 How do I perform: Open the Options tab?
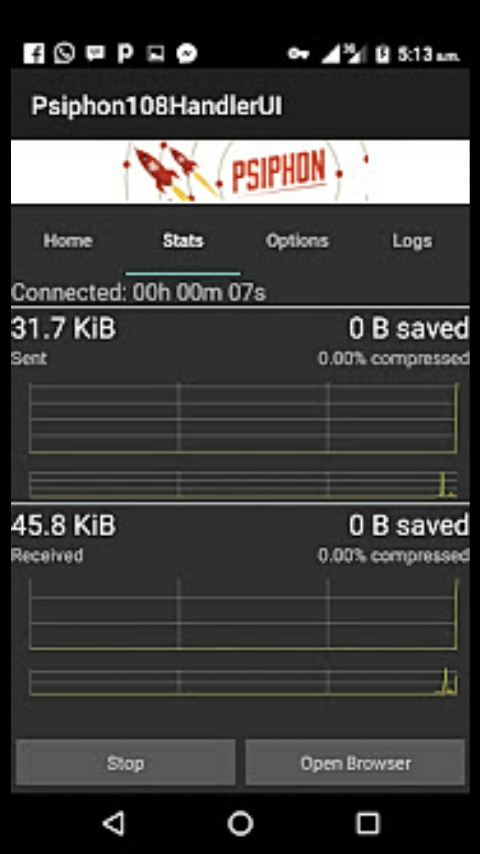click(x=297, y=241)
